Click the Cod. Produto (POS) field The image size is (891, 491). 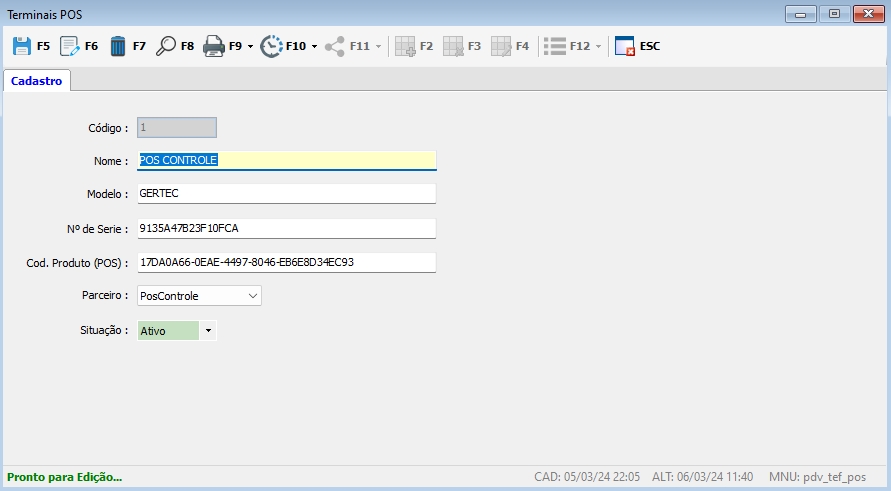286,262
